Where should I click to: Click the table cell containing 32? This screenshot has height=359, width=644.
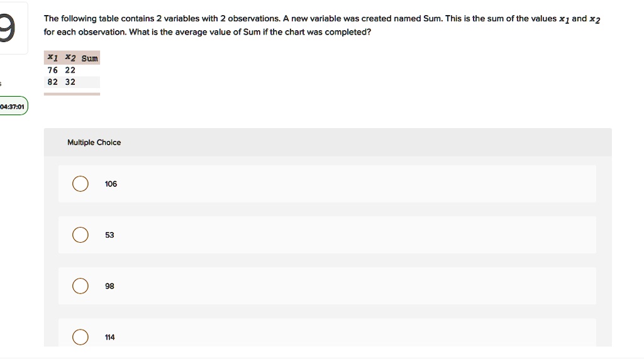coord(70,82)
